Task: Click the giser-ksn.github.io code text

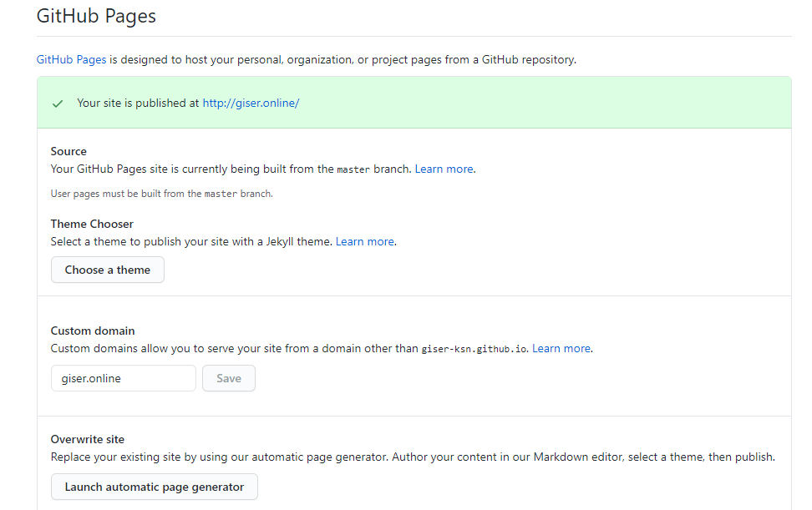Action: coord(474,349)
